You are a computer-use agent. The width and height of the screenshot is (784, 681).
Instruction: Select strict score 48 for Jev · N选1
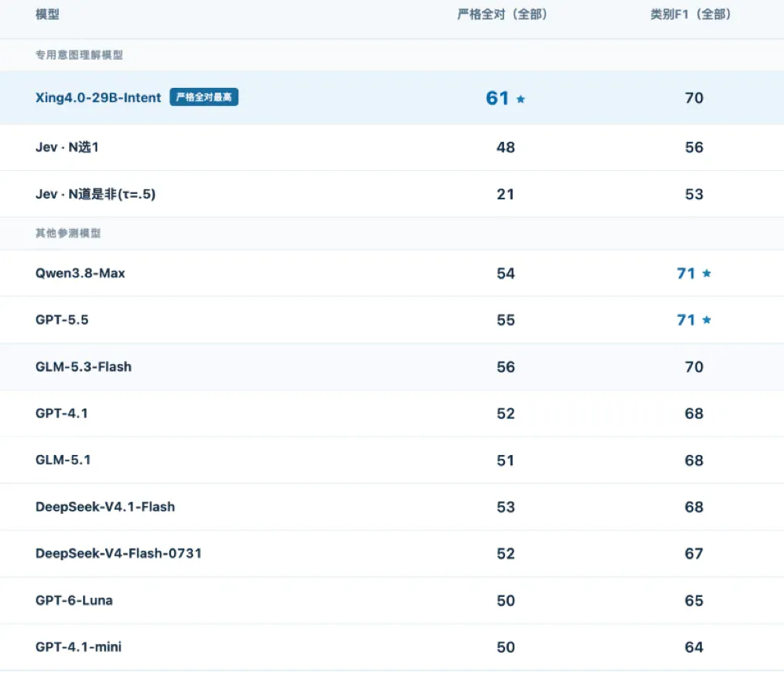pyautogui.click(x=506, y=147)
